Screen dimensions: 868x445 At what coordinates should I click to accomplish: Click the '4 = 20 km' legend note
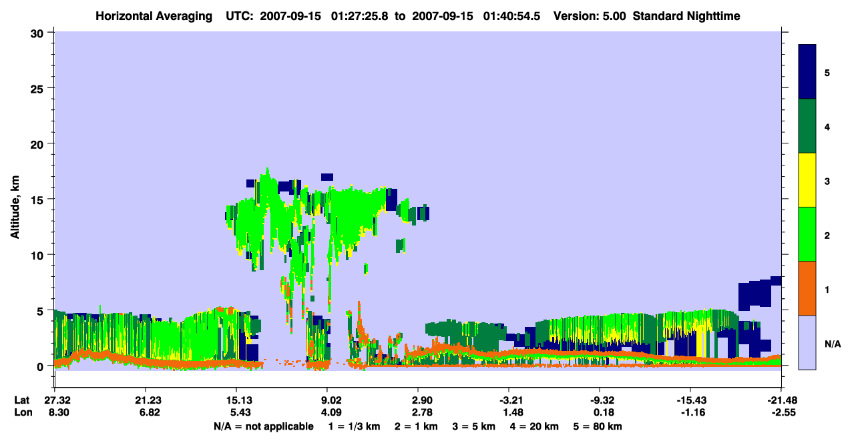[x=535, y=426]
